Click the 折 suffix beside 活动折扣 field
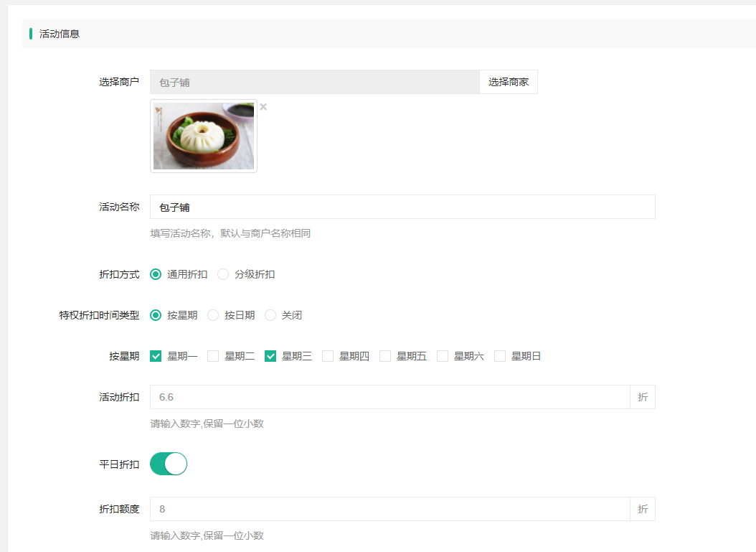The width and height of the screenshot is (756, 552). 643,397
